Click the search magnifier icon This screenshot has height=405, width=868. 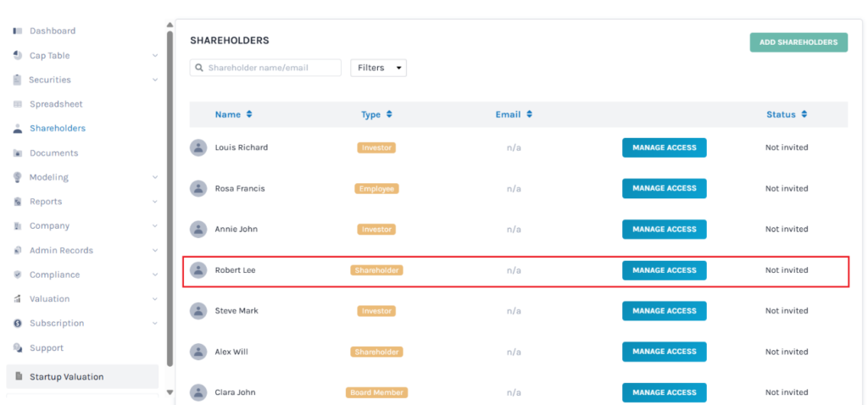coord(199,68)
